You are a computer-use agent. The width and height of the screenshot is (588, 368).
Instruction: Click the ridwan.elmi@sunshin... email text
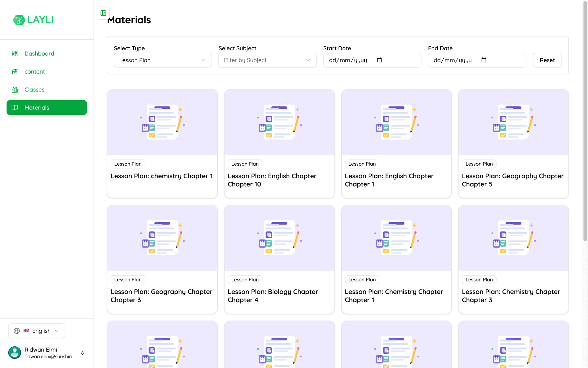(49, 356)
